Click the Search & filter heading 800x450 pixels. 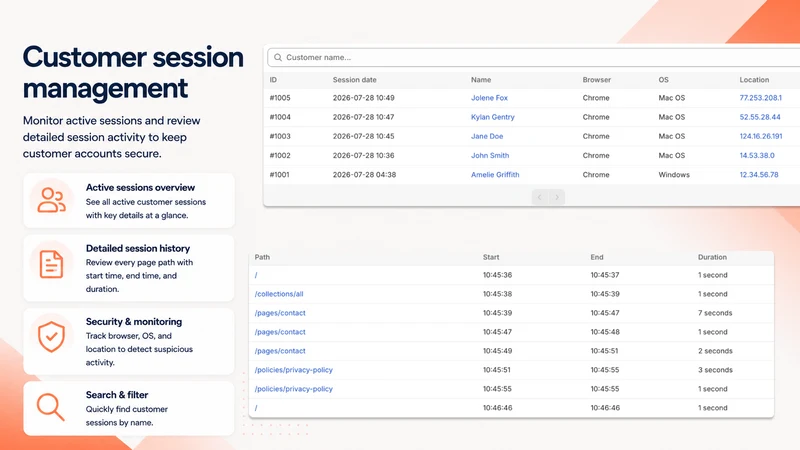pyautogui.click(x=117, y=395)
